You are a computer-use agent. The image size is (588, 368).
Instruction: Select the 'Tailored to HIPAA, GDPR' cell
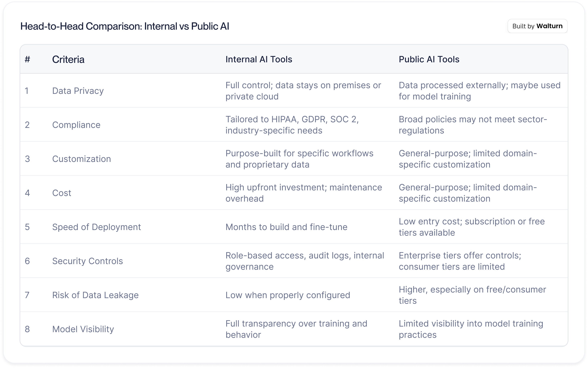pyautogui.click(x=292, y=125)
